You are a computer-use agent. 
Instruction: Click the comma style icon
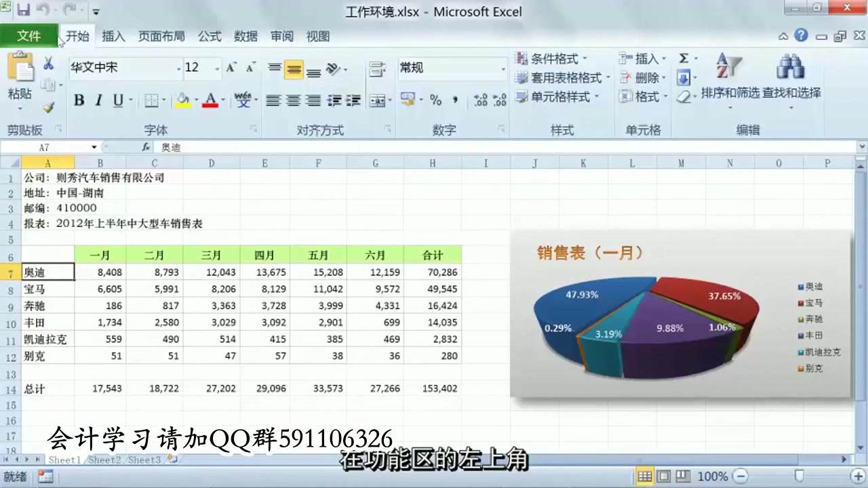point(456,100)
